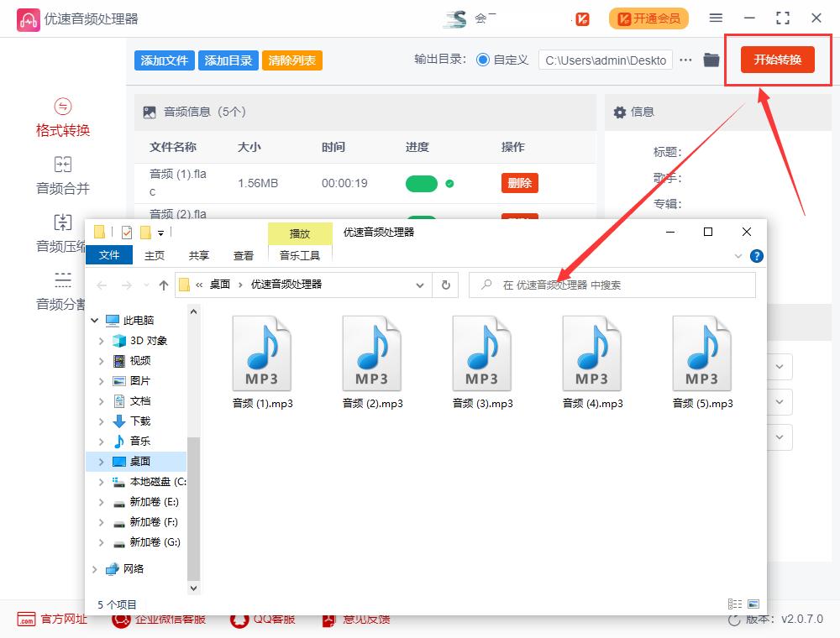Viewport: 840px width, 638px height.
Task: Click the refresh icon in the Explorer address bar
Action: tap(446, 285)
